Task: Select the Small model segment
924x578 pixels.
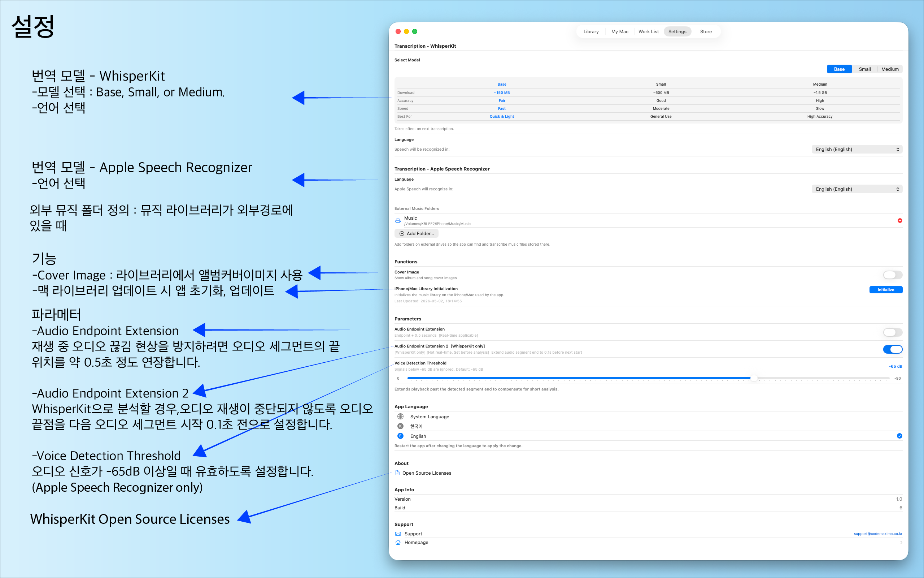Action: pos(865,69)
